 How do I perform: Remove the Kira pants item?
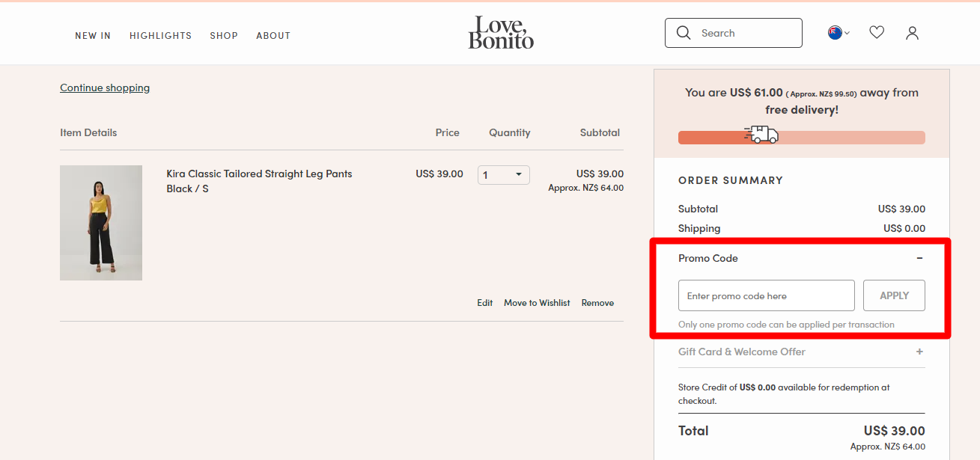click(597, 303)
